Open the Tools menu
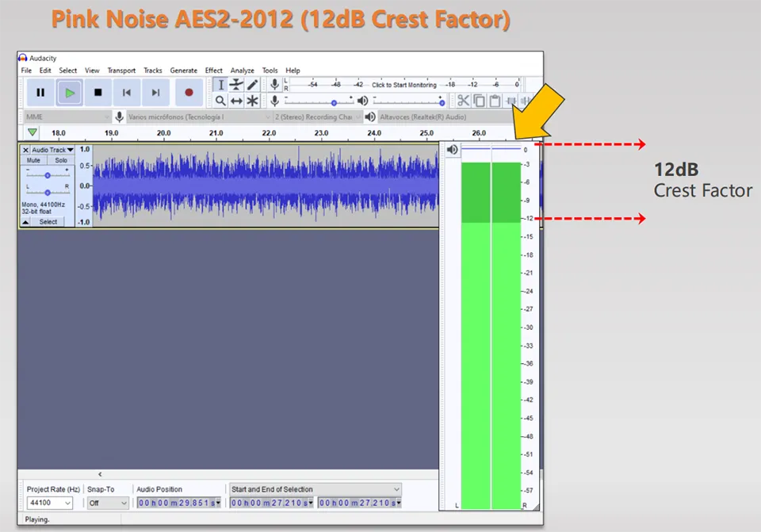The width and height of the screenshot is (761, 532). click(270, 71)
